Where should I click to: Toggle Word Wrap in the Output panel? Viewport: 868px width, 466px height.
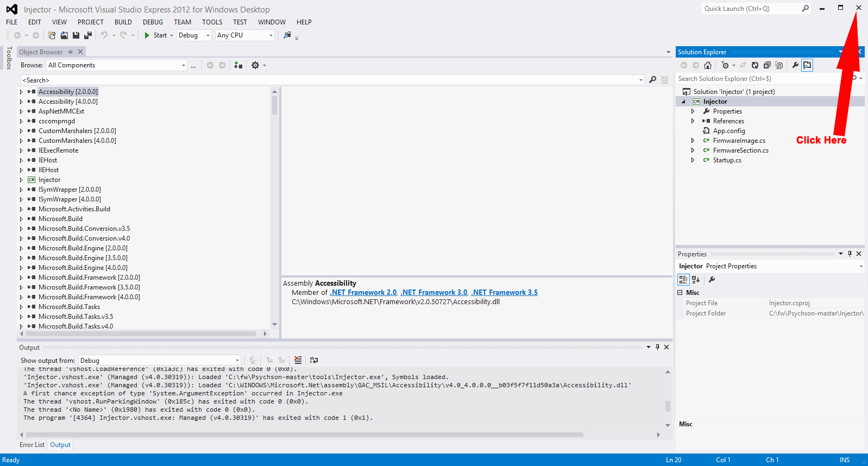coord(314,360)
